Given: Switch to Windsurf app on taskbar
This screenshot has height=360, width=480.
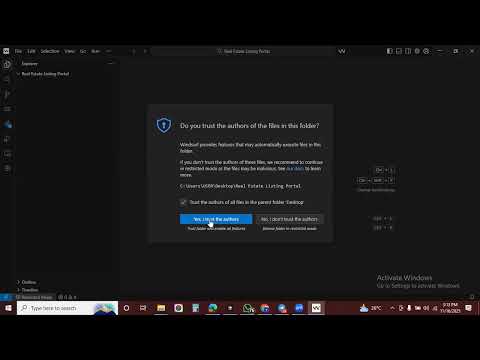Looking at the screenshot, I should point(316,308).
